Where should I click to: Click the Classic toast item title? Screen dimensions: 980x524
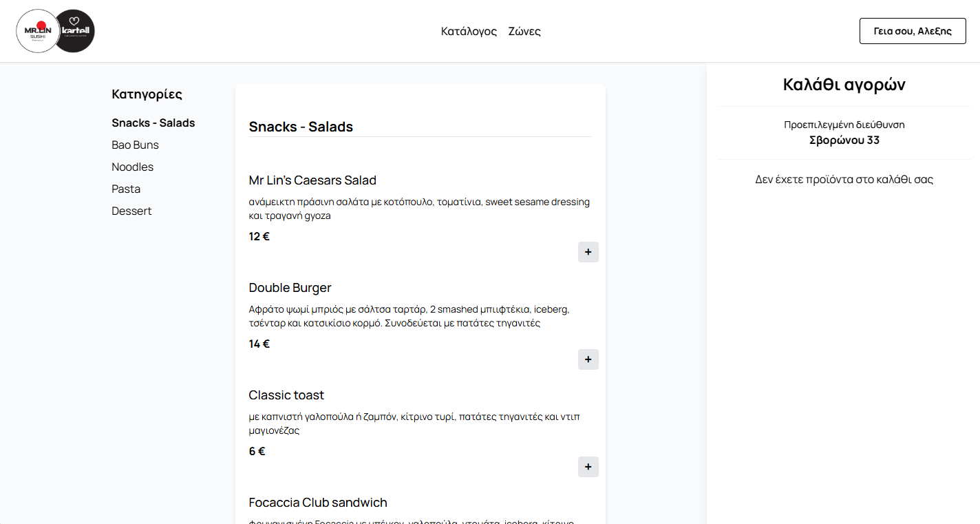coord(286,395)
